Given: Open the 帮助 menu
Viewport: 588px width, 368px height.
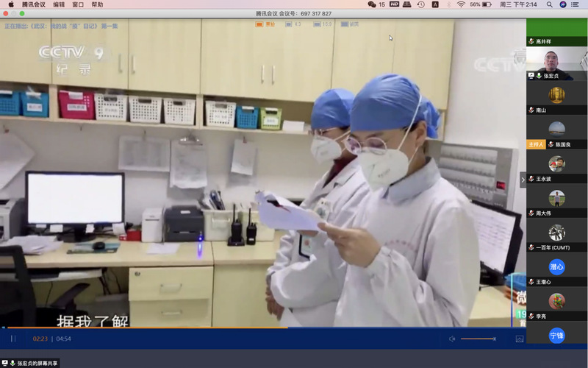Looking at the screenshot, I should tap(97, 4).
